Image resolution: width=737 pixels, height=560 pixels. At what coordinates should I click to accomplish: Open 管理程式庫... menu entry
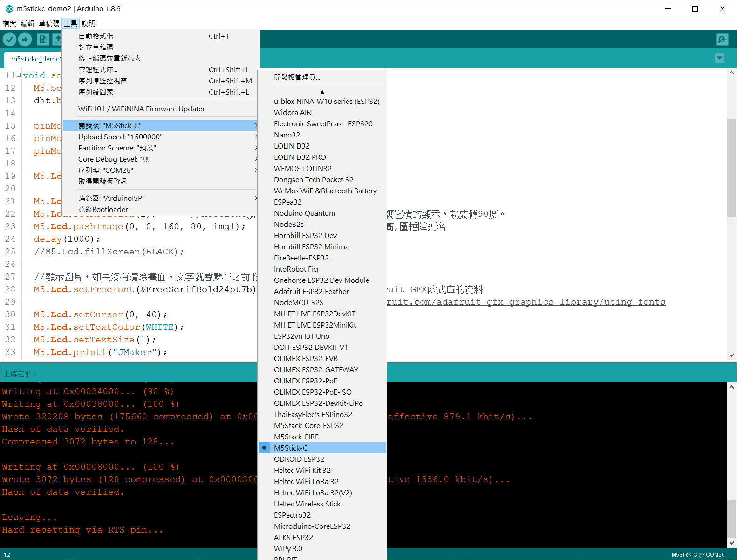160,69
